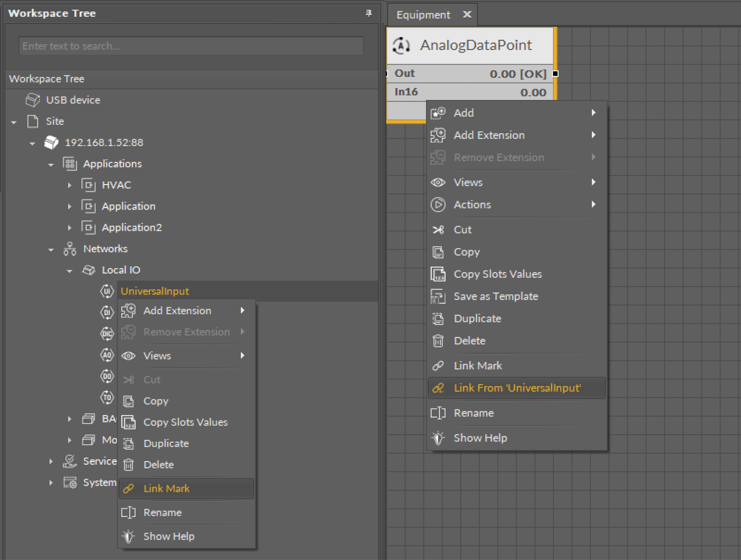Click the UniversalInput UI node icon
The width and height of the screenshot is (741, 560).
coord(107,291)
